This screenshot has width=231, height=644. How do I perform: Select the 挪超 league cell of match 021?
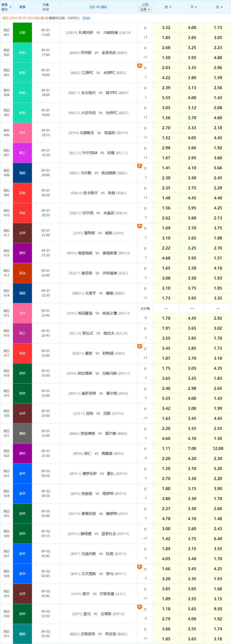click(x=22, y=433)
